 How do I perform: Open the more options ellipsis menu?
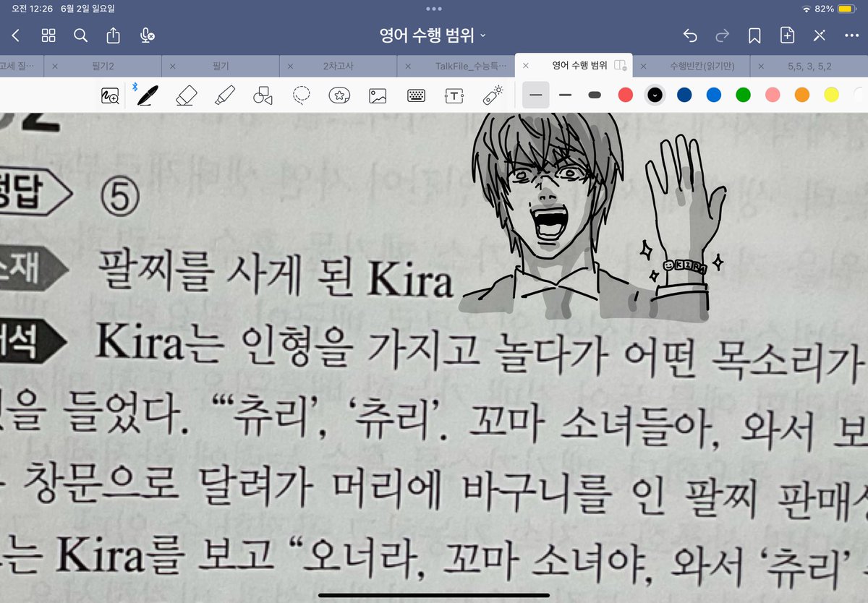click(851, 35)
